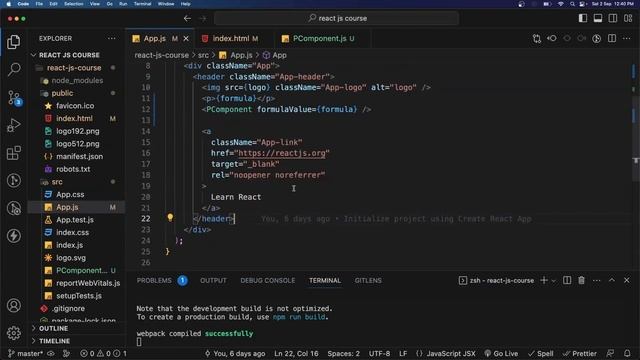Open favicon.ico in explorer
This screenshot has width=640, height=360.
pos(75,106)
